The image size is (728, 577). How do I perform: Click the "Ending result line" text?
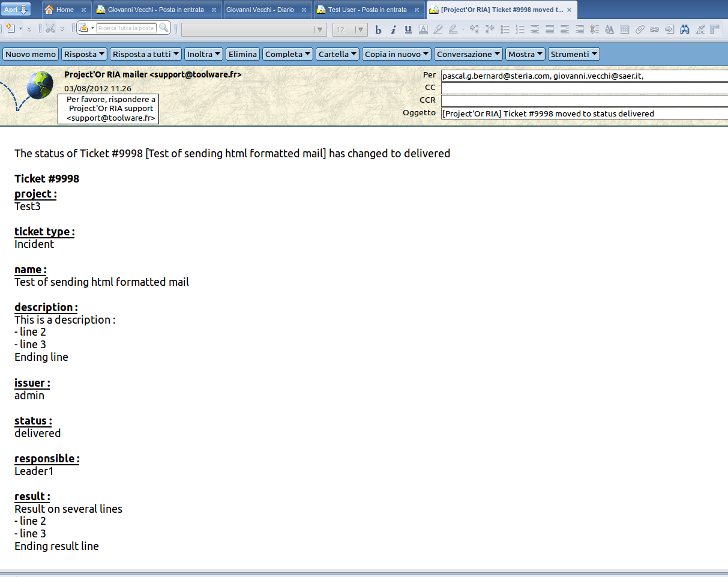click(56, 546)
